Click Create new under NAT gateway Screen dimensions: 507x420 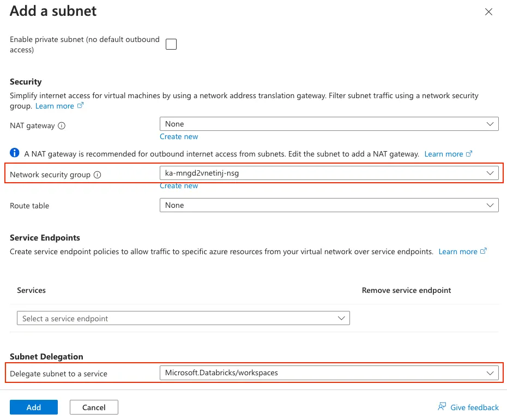click(x=179, y=136)
